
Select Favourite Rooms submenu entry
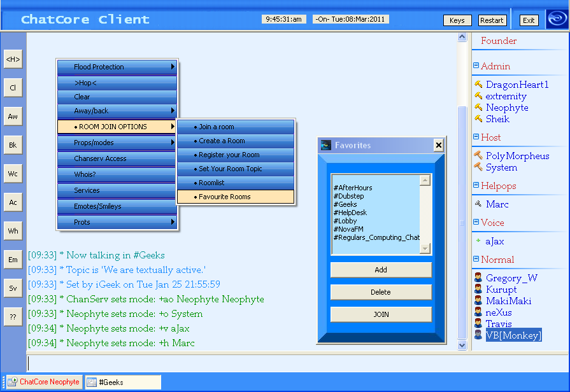point(236,197)
